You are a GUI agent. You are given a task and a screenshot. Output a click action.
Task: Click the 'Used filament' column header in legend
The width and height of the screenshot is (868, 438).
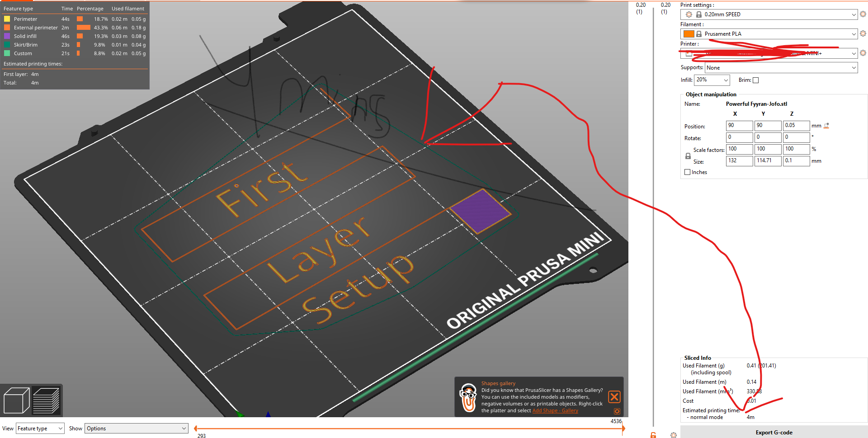[128, 9]
